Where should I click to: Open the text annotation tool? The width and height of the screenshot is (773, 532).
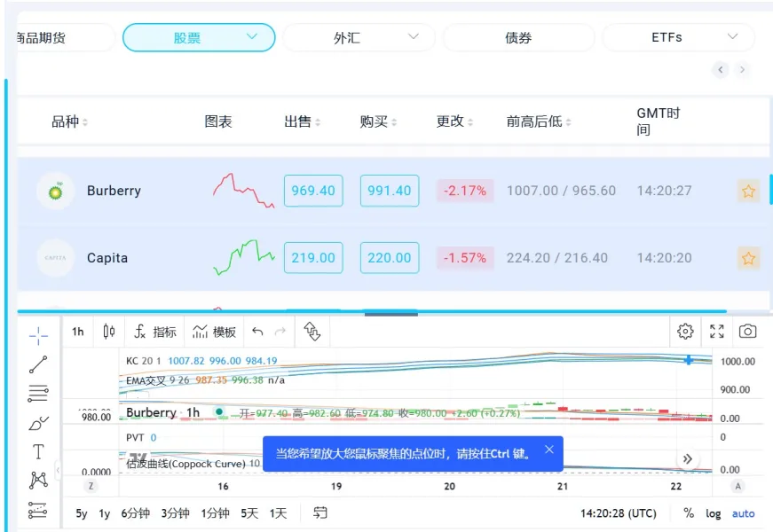click(38, 451)
